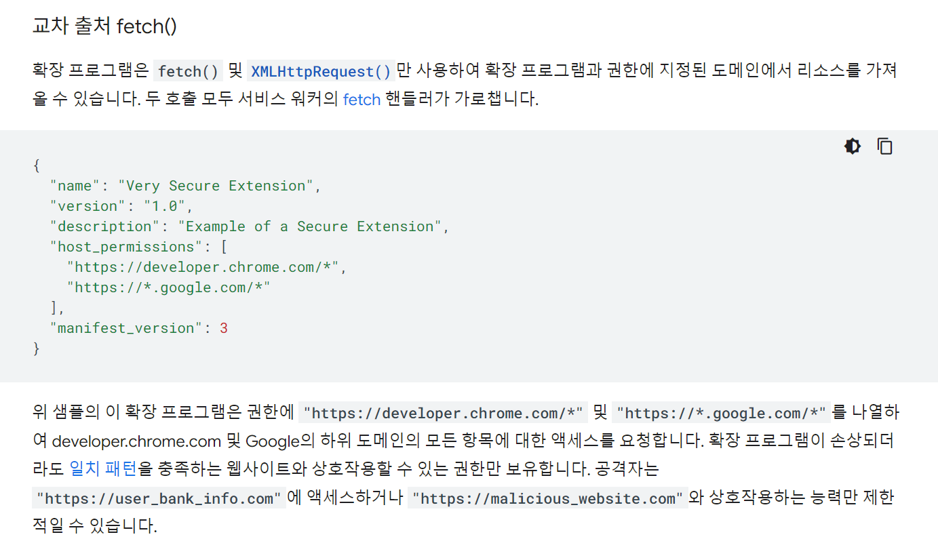Click the red manifest_version value 3
This screenshot has height=560, width=938.
[224, 328]
